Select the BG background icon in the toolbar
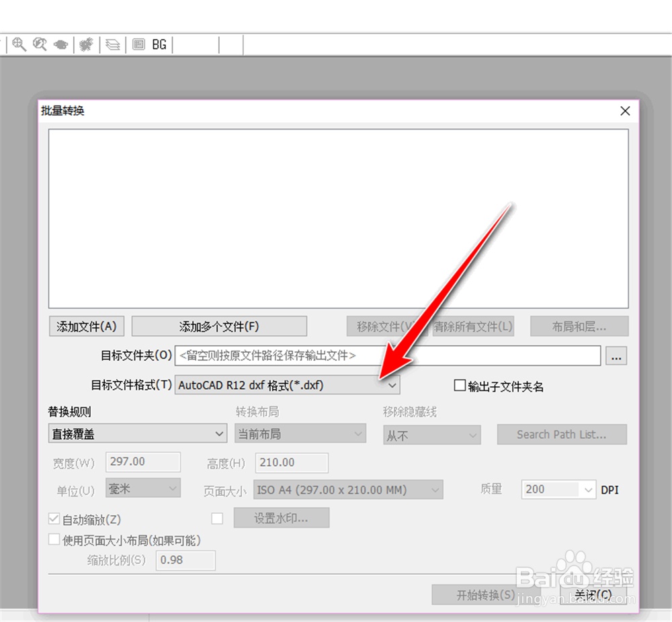The image size is (672, 622). pos(159,44)
